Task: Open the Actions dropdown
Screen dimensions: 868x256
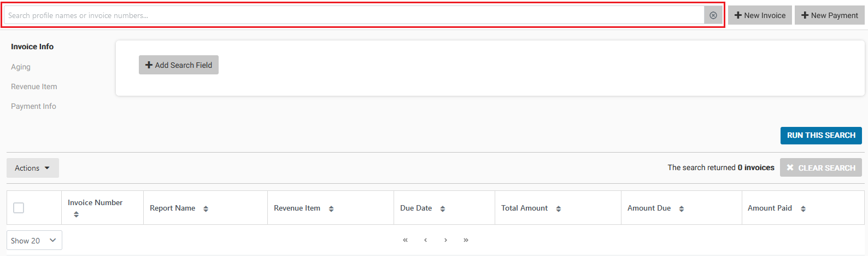Action: (33, 168)
